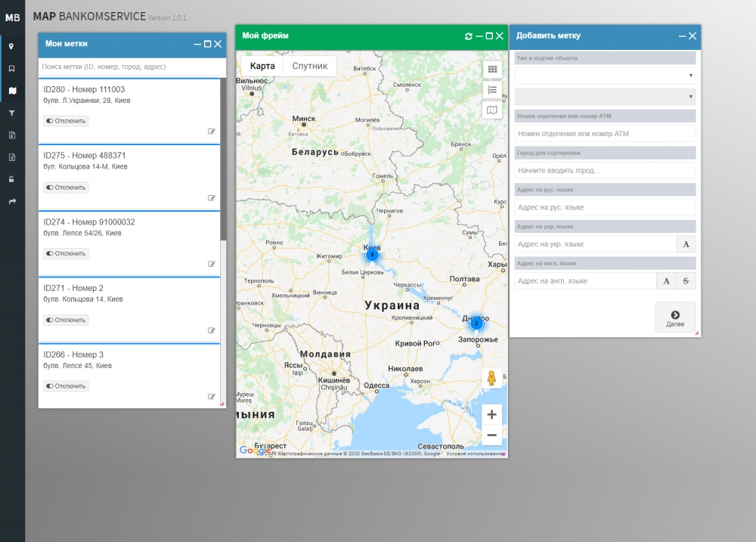
Task: Select the Карта map tab
Action: pos(262,66)
